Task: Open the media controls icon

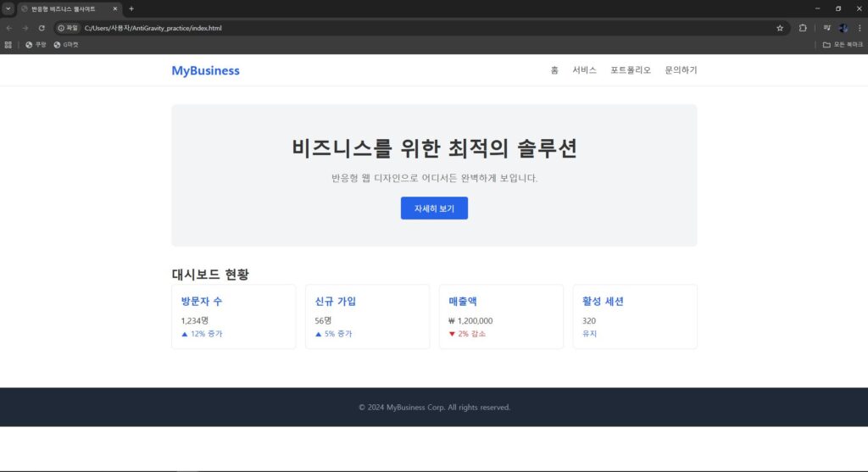Action: pyautogui.click(x=827, y=28)
